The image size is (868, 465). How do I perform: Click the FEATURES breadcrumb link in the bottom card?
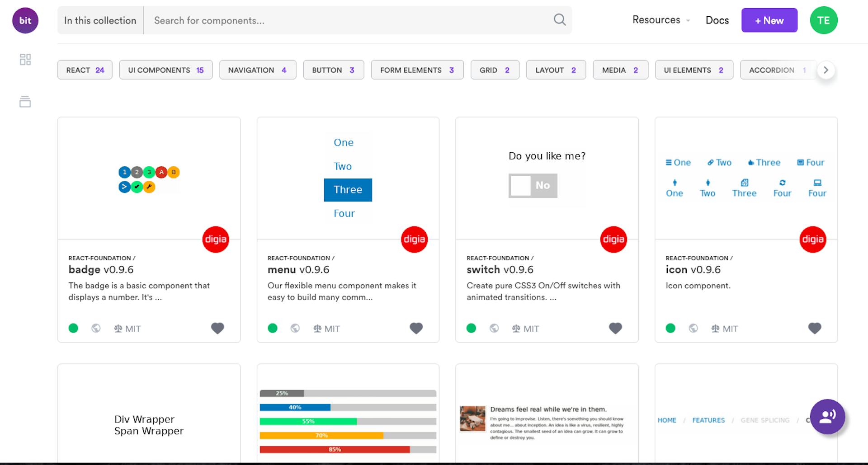click(708, 420)
